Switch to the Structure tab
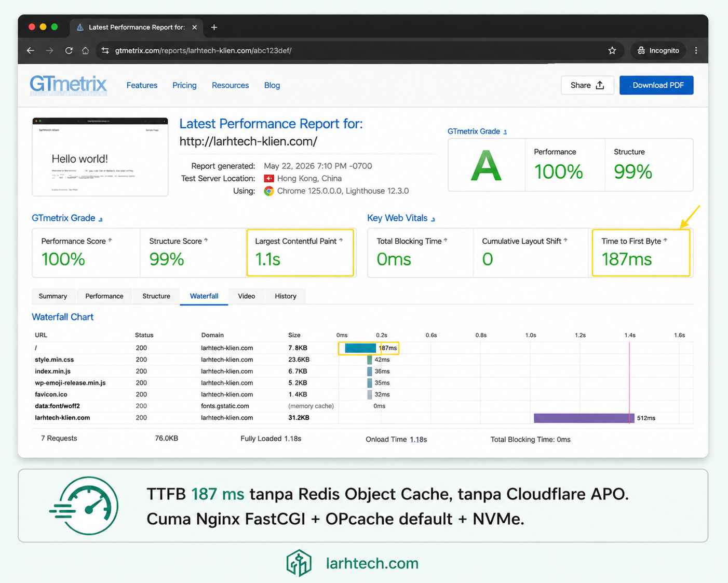Screen dimensions: 728x583 click(x=156, y=296)
